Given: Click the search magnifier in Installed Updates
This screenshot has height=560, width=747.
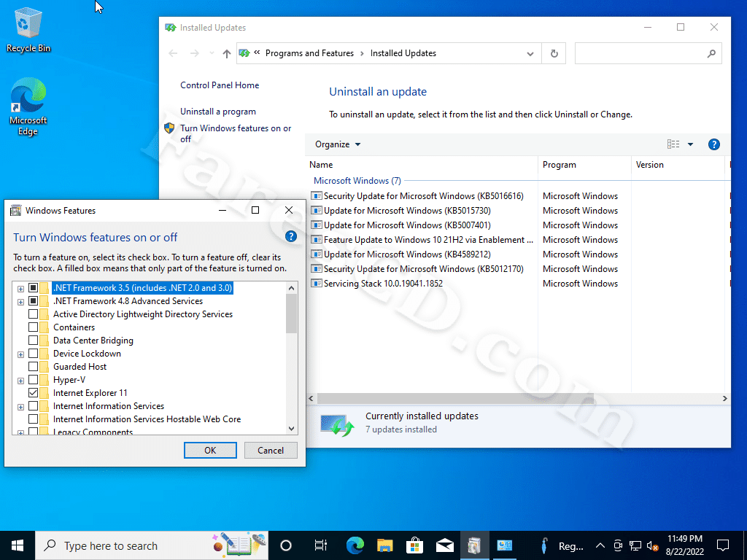Looking at the screenshot, I should tap(711, 54).
